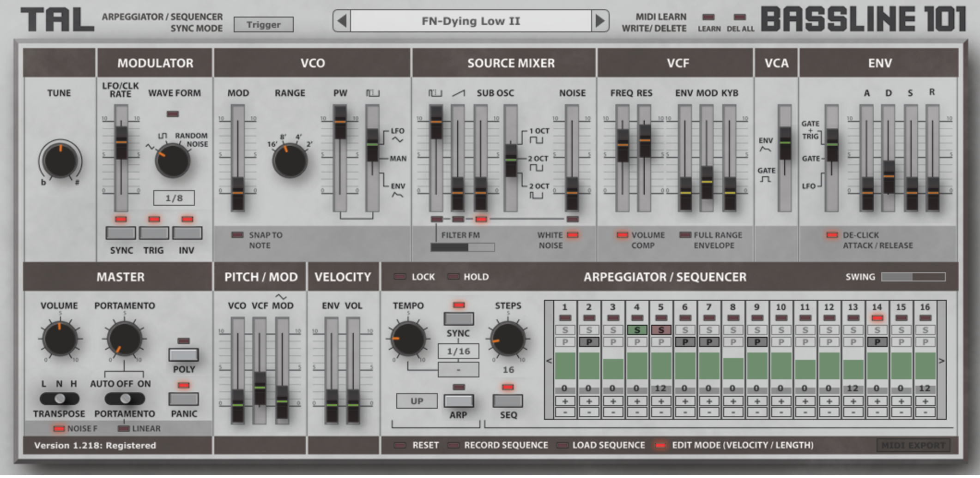Open the arpeggiator UP mode dropdown
The width and height of the screenshot is (980, 478).
coord(417,401)
